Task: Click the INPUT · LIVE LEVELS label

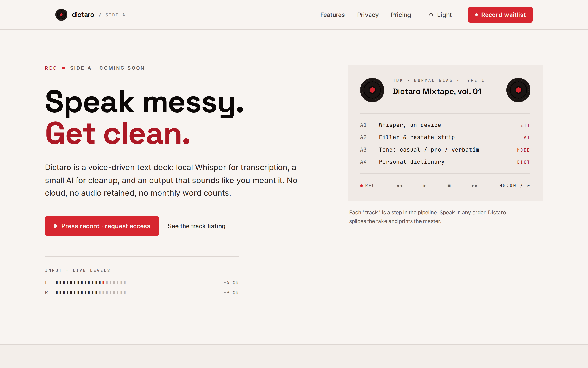Action: click(78, 270)
